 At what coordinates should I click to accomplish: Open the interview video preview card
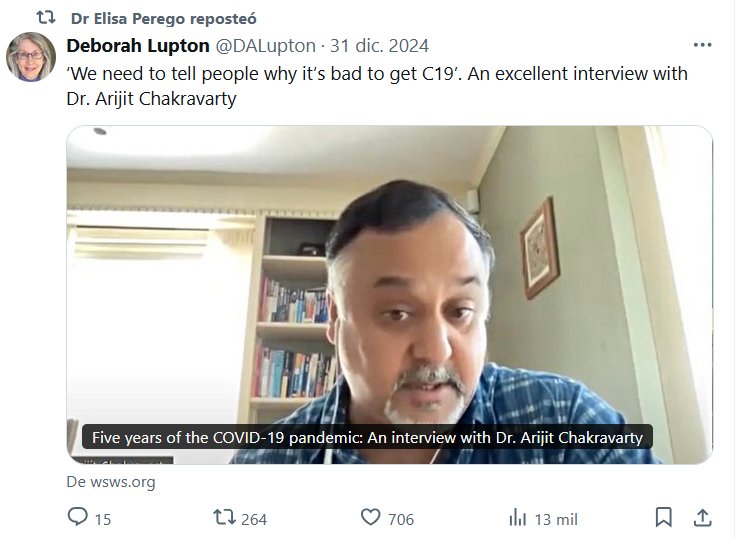click(390, 295)
